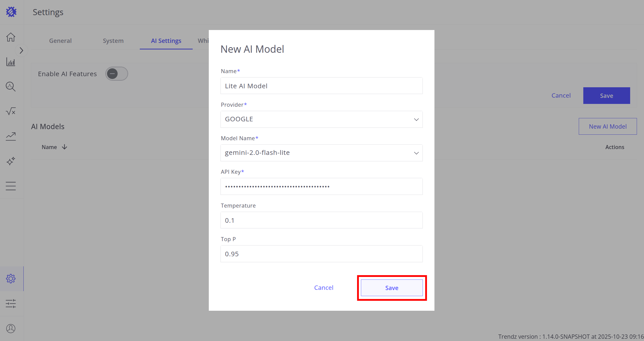Expand the Provider dropdown showing GOOGLE
Viewport: 644px width, 341px height.
[x=321, y=119]
